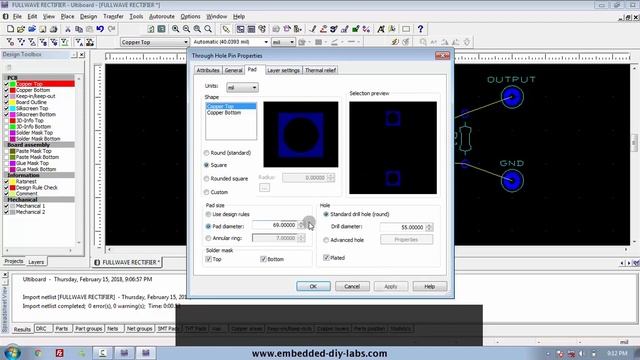
Task: Click the Place text 'A' toolbar icon
Action: (380, 29)
